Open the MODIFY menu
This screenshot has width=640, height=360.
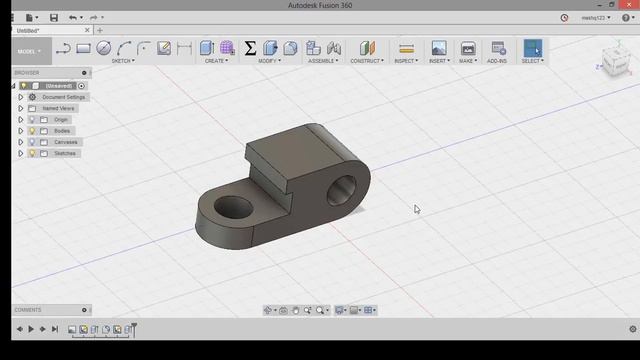point(269,61)
